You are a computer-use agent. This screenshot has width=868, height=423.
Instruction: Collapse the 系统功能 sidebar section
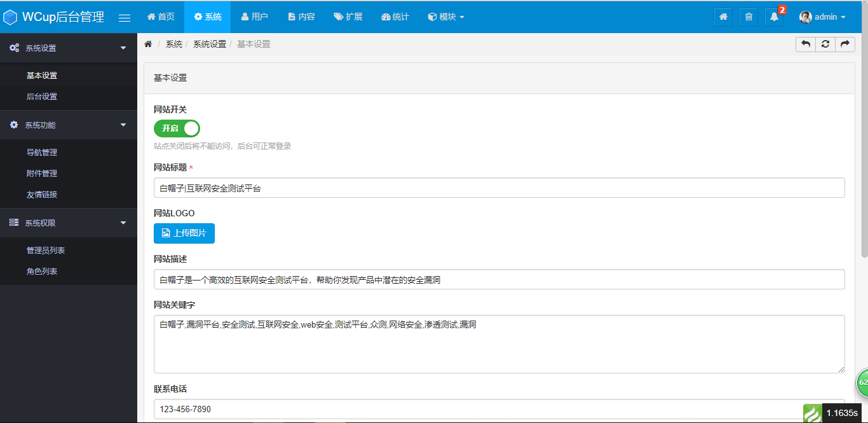click(x=69, y=125)
